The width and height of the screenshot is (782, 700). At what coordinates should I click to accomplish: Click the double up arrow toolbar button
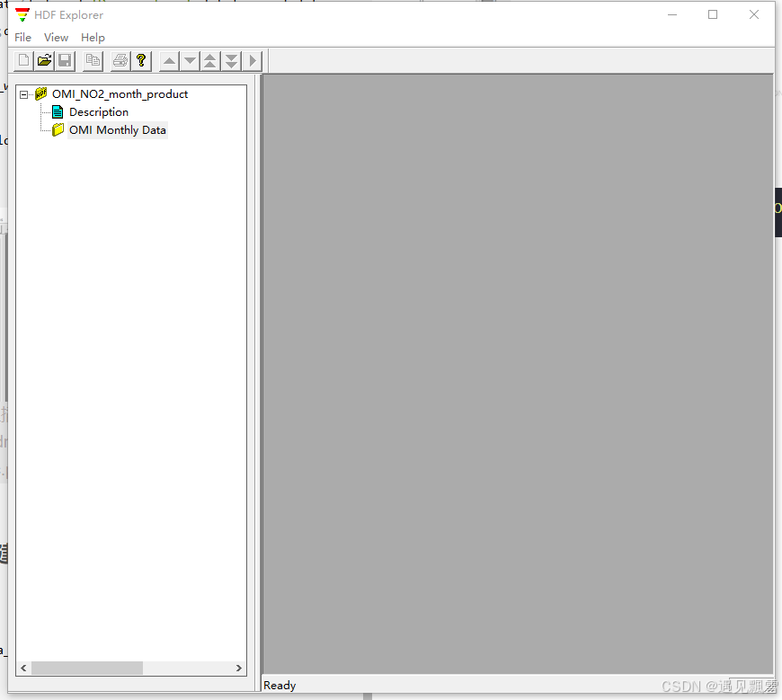coord(210,61)
